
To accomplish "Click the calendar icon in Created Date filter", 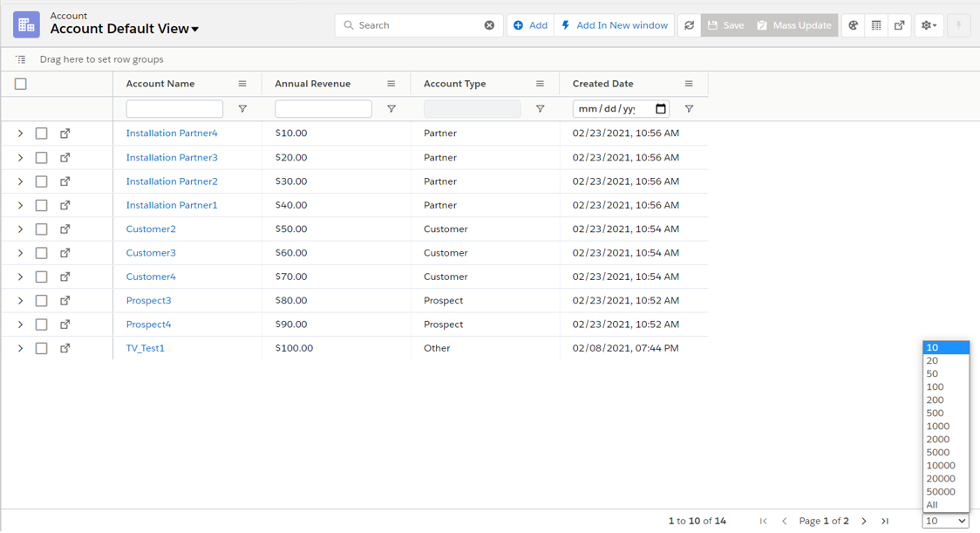I will [661, 109].
